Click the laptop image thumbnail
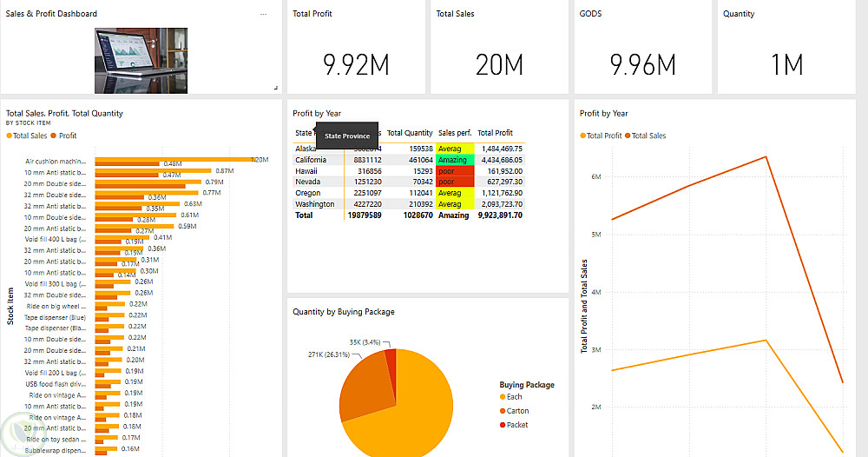Image resolution: width=868 pixels, height=457 pixels. coord(141,60)
